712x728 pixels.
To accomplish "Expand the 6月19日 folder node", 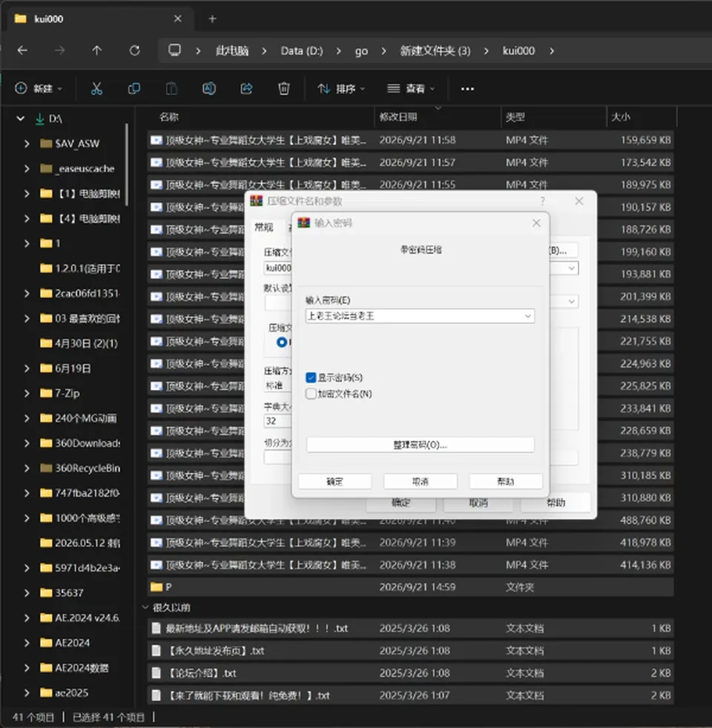I will tap(27, 368).
